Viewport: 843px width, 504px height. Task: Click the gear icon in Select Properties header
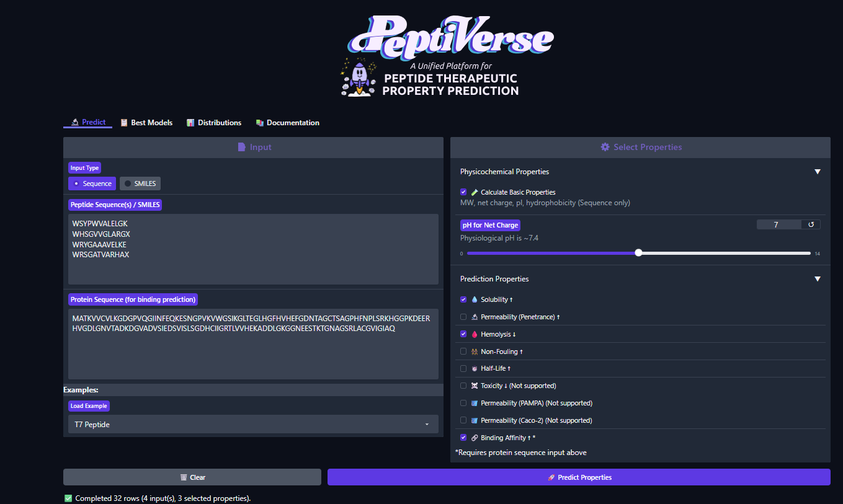click(x=605, y=147)
